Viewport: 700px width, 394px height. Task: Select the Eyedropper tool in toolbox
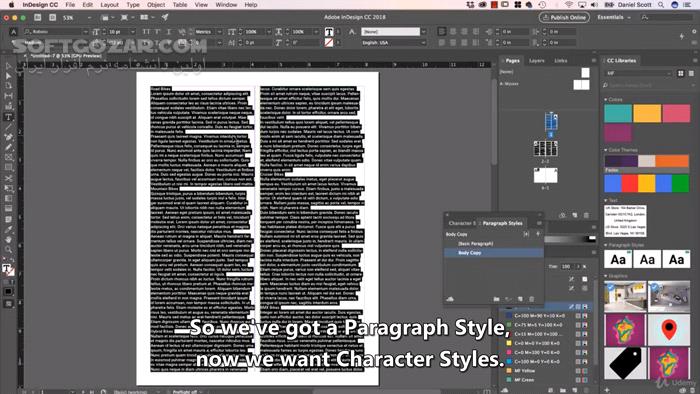[8, 229]
